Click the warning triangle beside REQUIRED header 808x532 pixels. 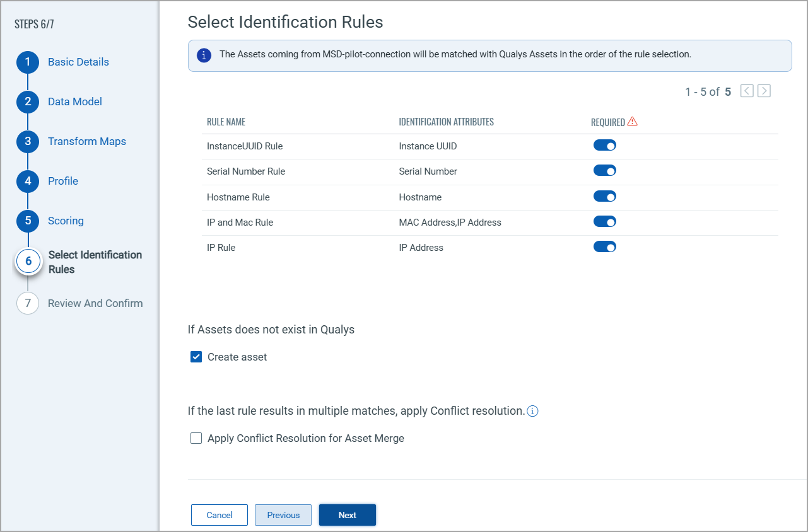click(633, 121)
